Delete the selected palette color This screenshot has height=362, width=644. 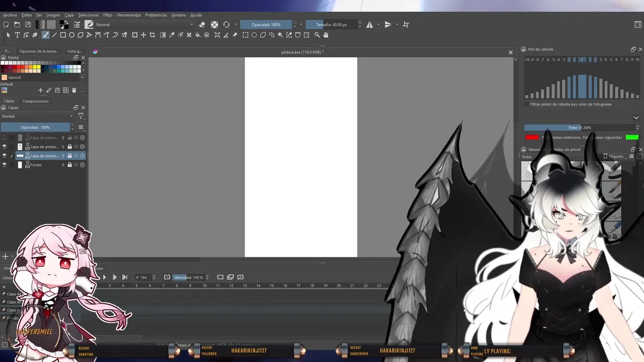pyautogui.click(x=74, y=90)
